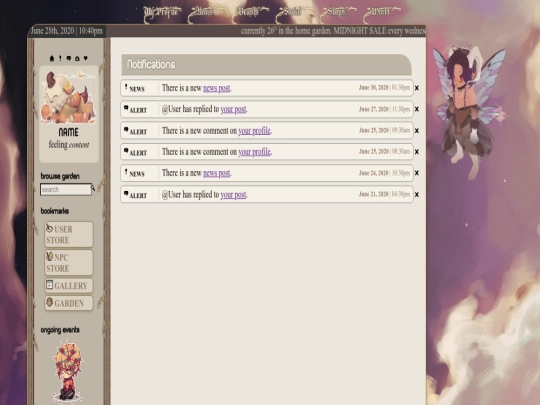Dismiss the June 27 reply alert
The image size is (540, 405).
coord(417,109)
